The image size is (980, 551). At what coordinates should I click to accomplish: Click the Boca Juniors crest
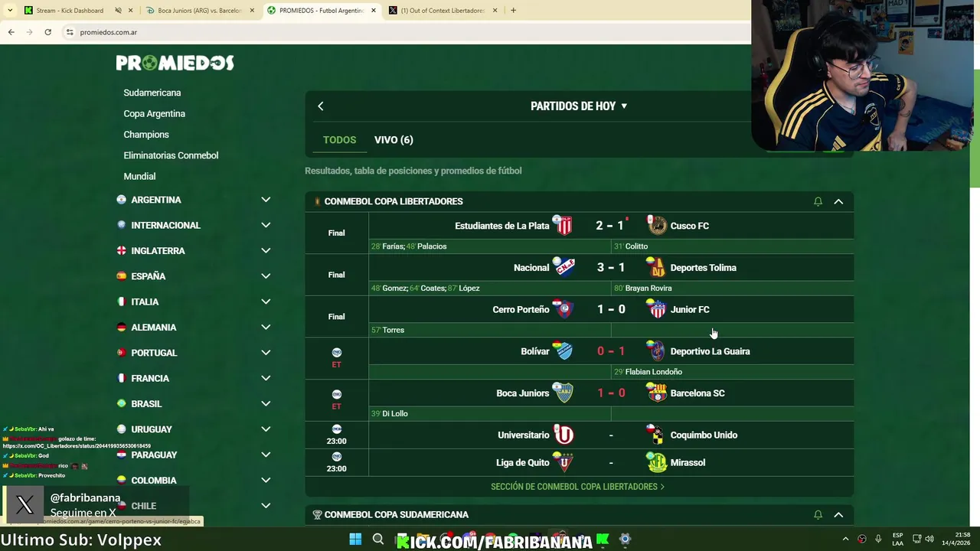tap(563, 393)
